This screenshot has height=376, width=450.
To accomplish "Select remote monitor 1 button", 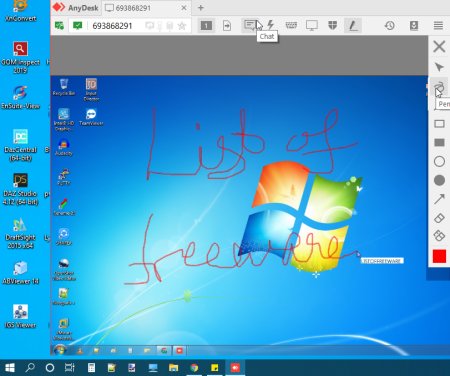I will [x=206, y=25].
